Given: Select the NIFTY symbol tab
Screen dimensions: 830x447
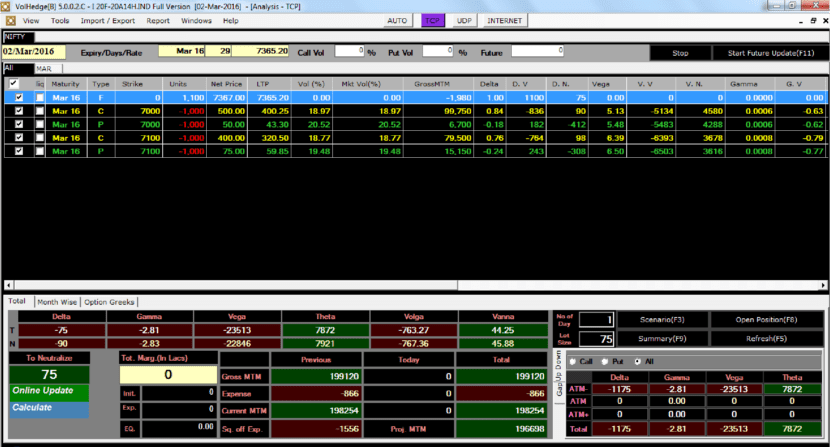Looking at the screenshot, I should tap(19, 37).
